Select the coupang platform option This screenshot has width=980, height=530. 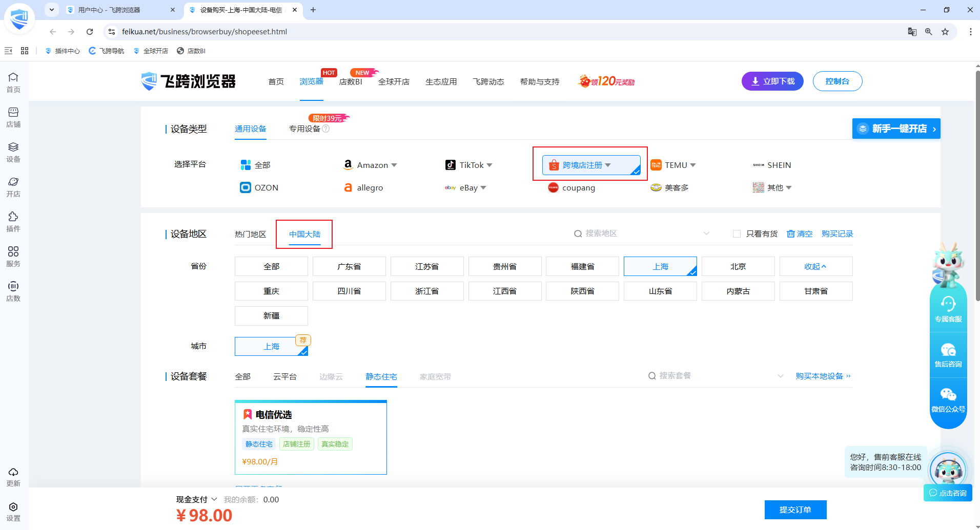tap(571, 187)
